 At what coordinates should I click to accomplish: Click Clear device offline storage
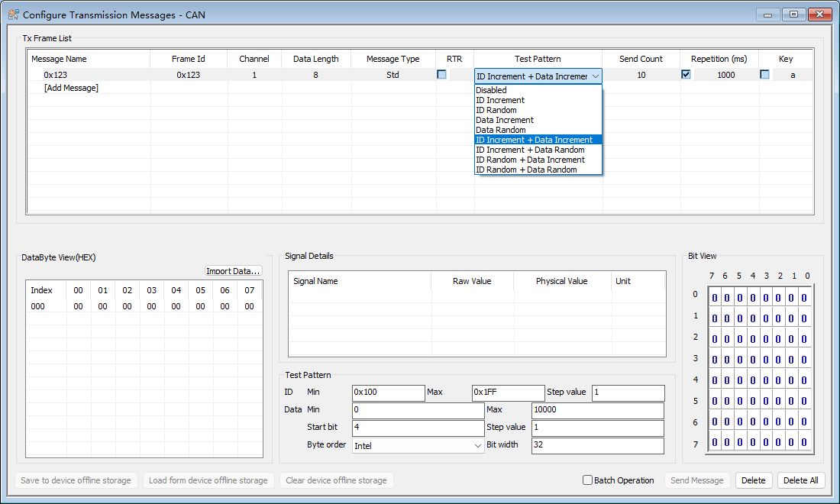click(x=337, y=480)
